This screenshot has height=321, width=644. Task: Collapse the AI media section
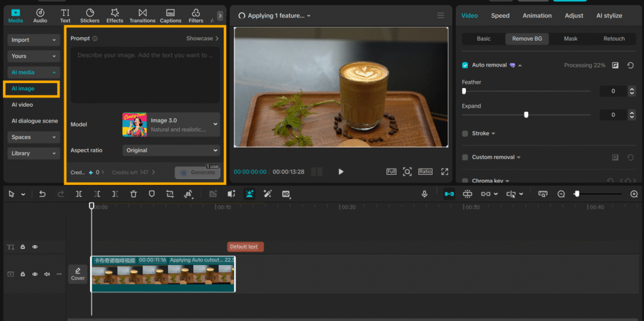pyautogui.click(x=34, y=72)
